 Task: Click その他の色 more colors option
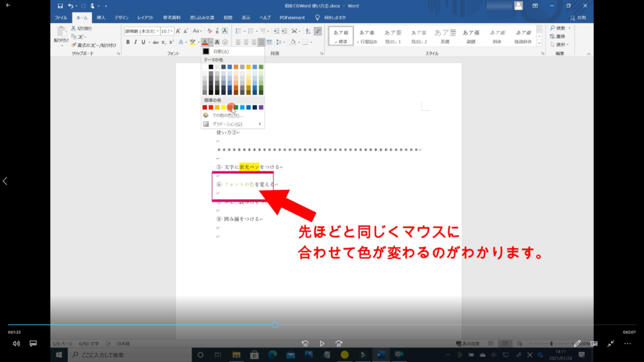(x=226, y=116)
